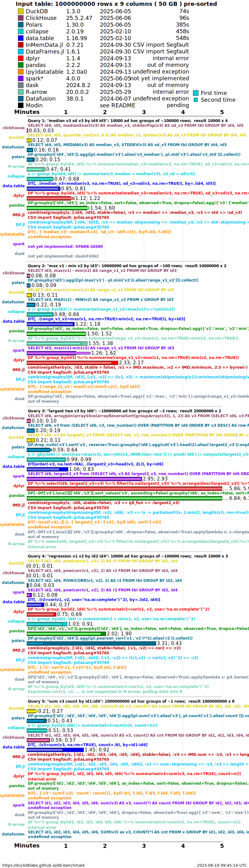Click the pandas bar valued '1.54; 1.60'
This screenshot has width=249, height=868.
click(58, 208)
